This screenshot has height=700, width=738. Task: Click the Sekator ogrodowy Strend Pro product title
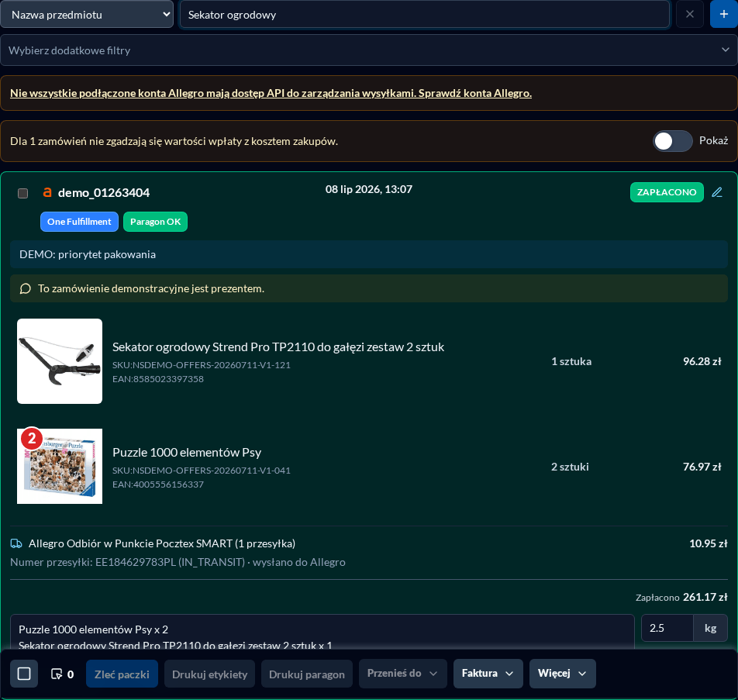click(278, 347)
